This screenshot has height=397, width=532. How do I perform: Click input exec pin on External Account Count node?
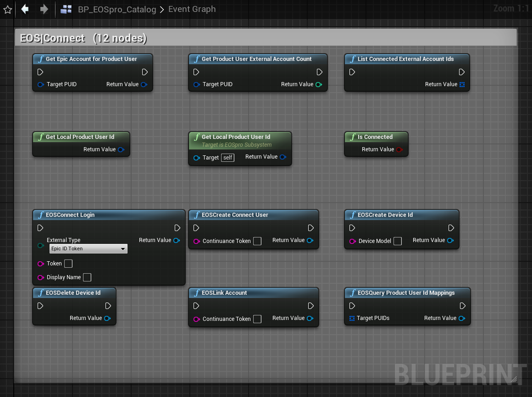(196, 72)
